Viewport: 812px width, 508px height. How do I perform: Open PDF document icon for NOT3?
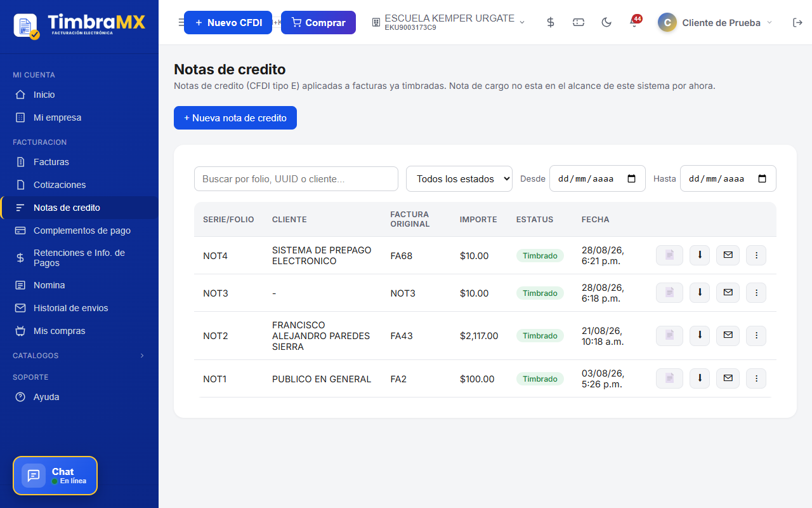669,293
